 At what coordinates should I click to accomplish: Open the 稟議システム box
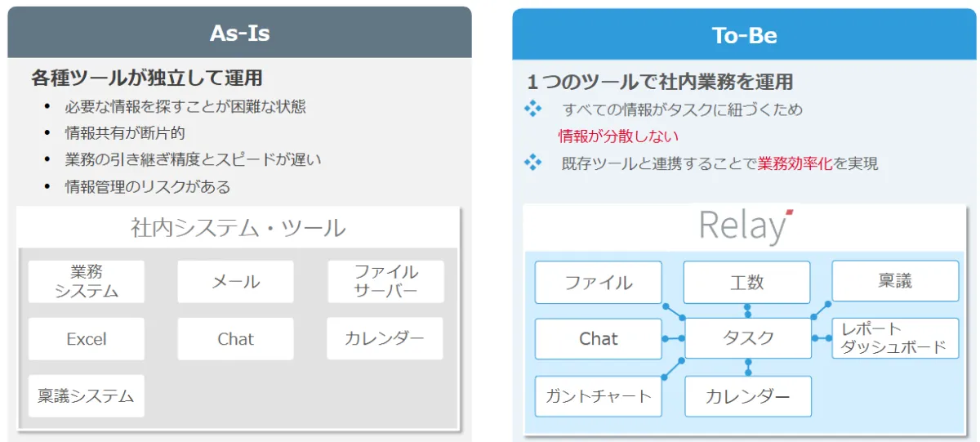[x=87, y=396]
